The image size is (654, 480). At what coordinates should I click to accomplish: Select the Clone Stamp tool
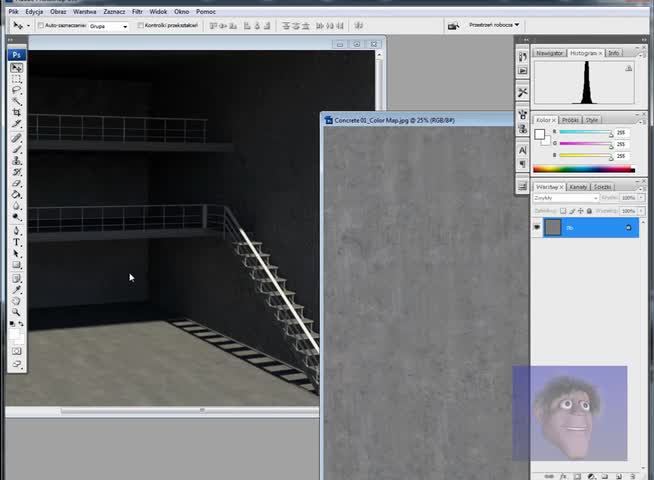click(x=17, y=161)
